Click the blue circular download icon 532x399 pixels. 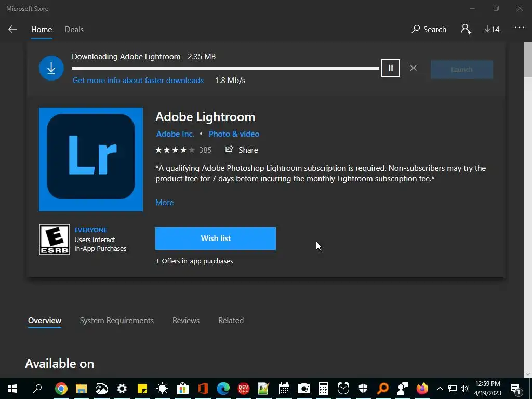pyautogui.click(x=51, y=68)
